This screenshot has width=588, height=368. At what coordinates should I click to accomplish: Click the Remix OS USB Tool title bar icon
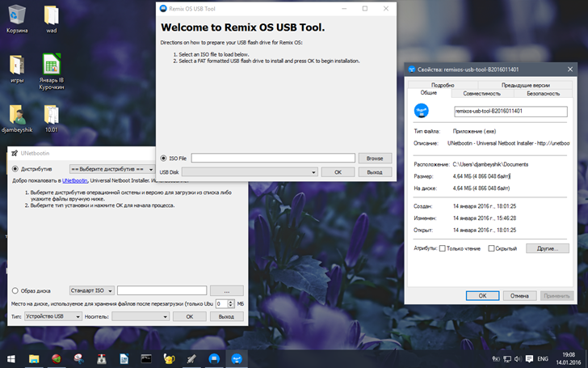(163, 9)
